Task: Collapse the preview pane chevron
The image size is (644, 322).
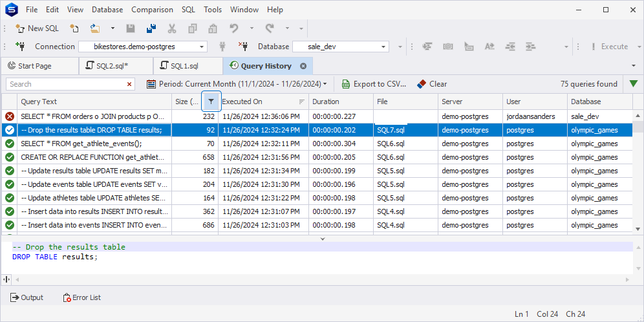Action: 323,239
